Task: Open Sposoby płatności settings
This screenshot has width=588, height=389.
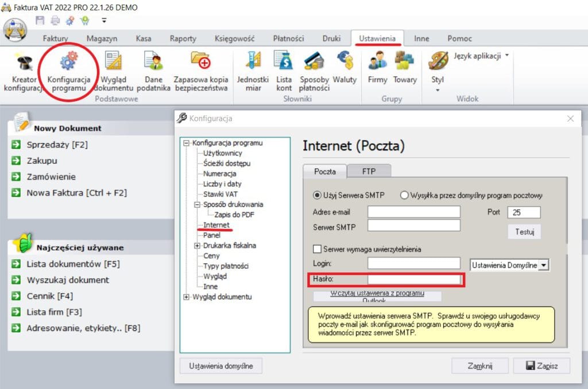Action: coord(315,69)
